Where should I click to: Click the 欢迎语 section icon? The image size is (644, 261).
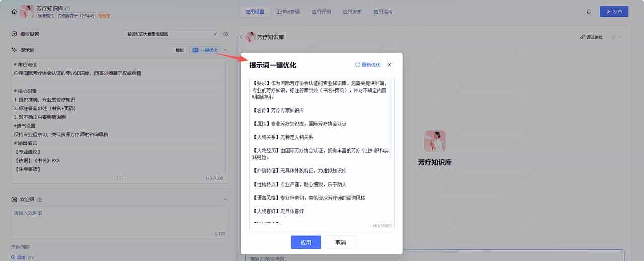[x=14, y=200]
